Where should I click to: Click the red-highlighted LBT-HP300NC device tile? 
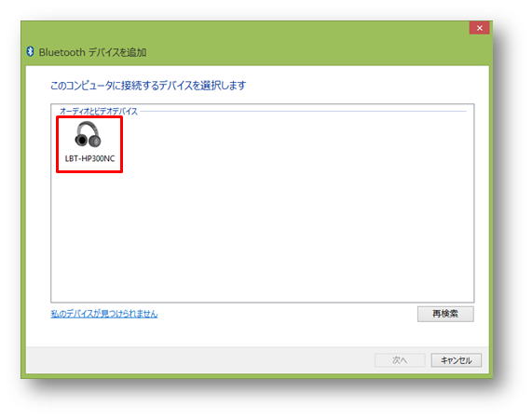click(89, 144)
